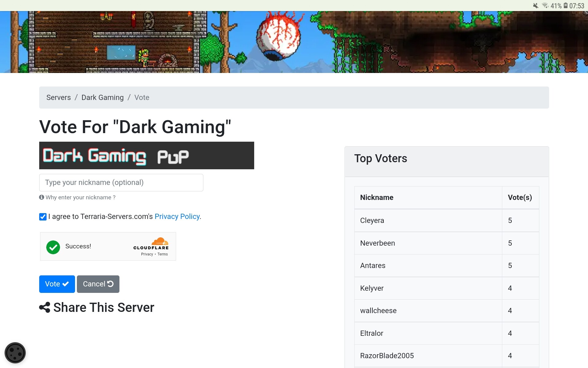
Task: Open Cloudflare Terms link
Action: click(x=163, y=254)
